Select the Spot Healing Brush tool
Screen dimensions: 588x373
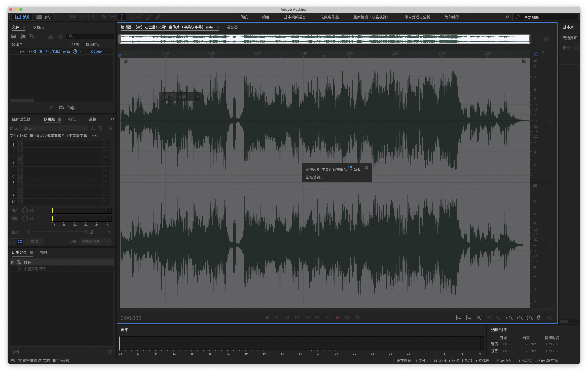click(158, 17)
